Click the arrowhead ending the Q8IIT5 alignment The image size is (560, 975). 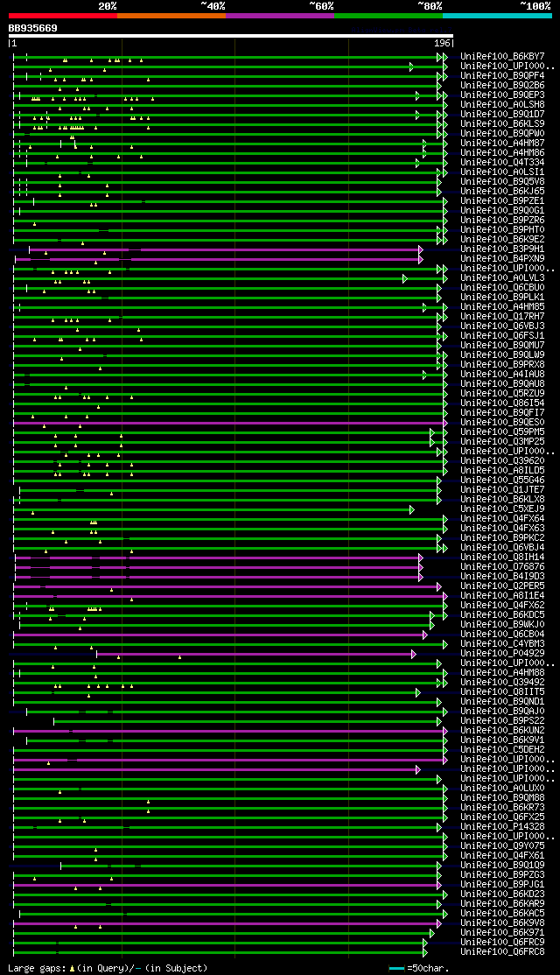418,692
